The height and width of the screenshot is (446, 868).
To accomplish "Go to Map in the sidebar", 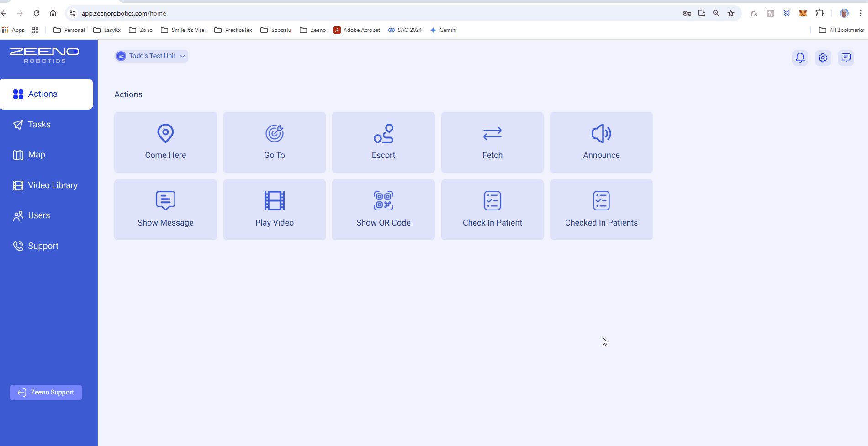I will [x=37, y=155].
